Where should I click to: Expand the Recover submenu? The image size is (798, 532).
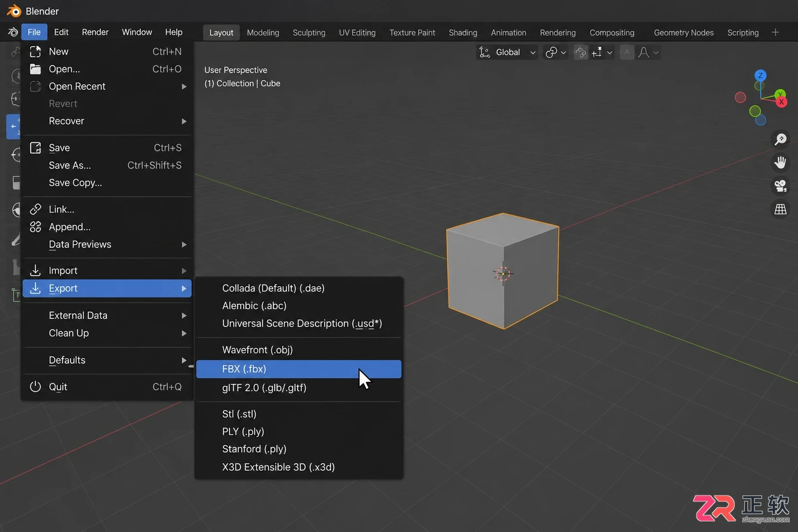click(x=108, y=121)
